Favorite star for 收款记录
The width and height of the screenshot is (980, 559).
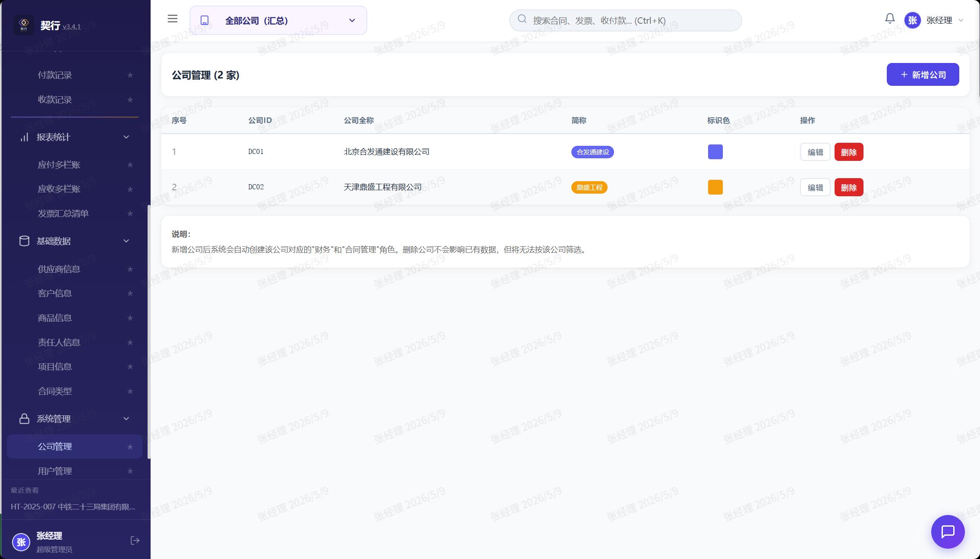point(130,100)
